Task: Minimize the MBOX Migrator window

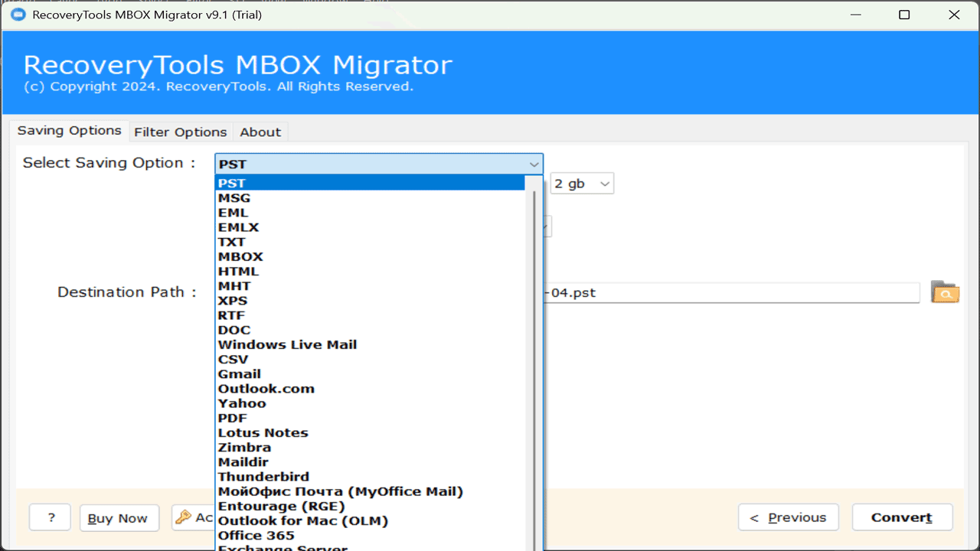Action: (855, 15)
